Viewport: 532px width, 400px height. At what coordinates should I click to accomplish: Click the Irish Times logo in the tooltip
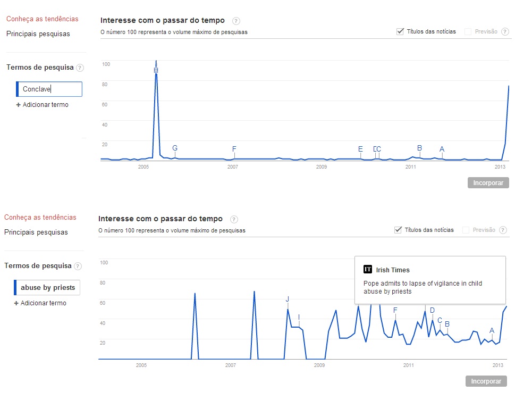pos(367,269)
